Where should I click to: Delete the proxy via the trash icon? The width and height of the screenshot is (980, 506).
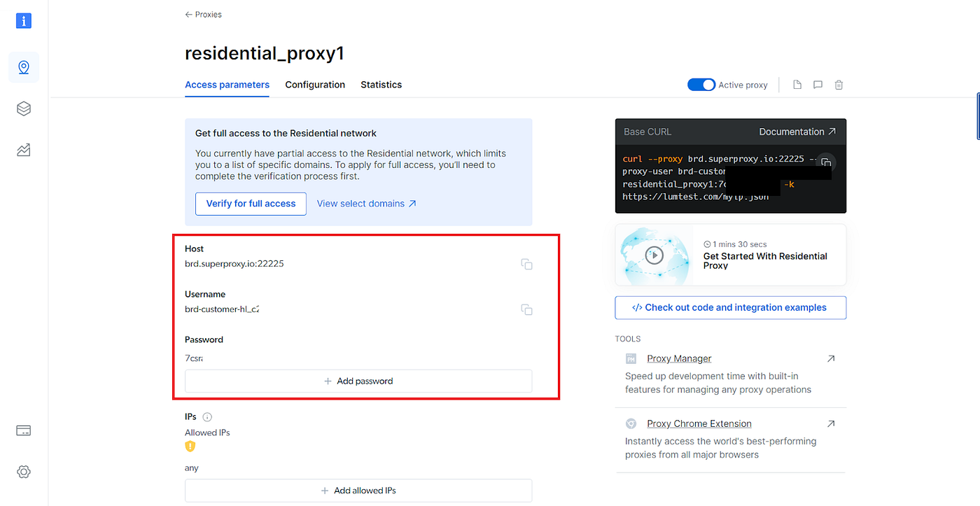coord(839,84)
